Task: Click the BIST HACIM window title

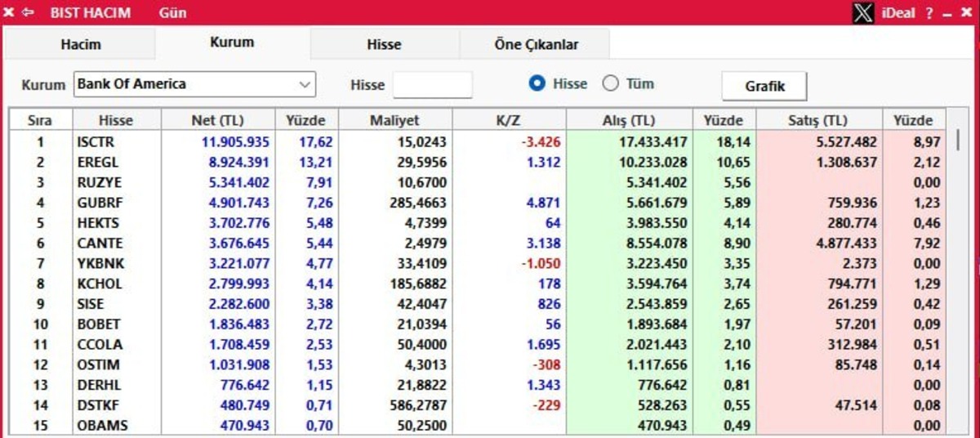Action: point(91,13)
